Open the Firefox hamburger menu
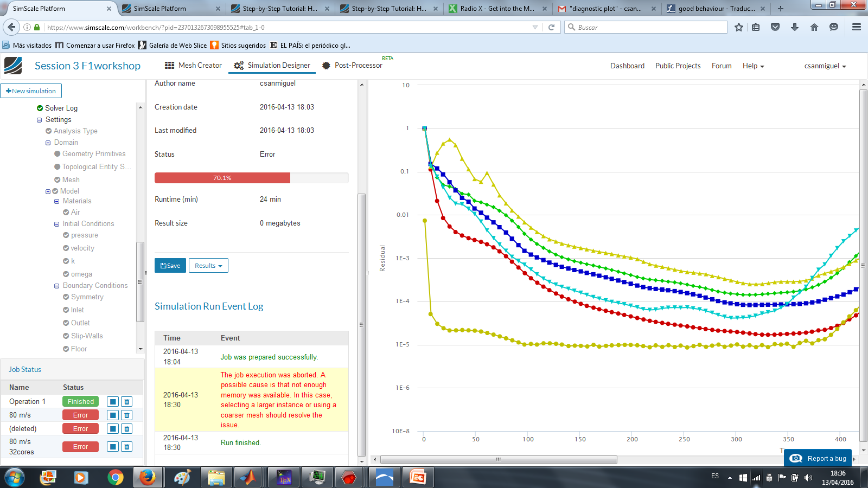The width and height of the screenshot is (868, 488). point(857,27)
